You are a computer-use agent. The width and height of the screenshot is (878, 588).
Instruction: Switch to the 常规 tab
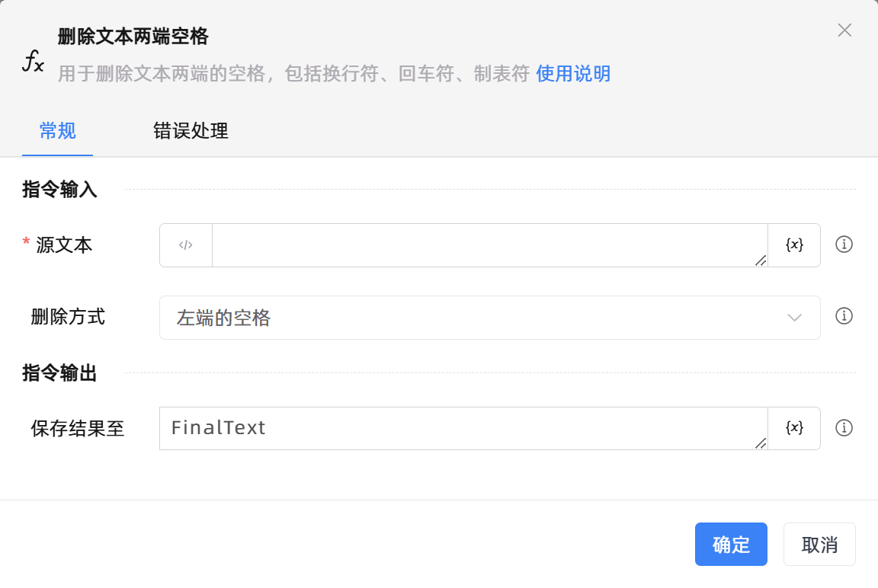[58, 131]
